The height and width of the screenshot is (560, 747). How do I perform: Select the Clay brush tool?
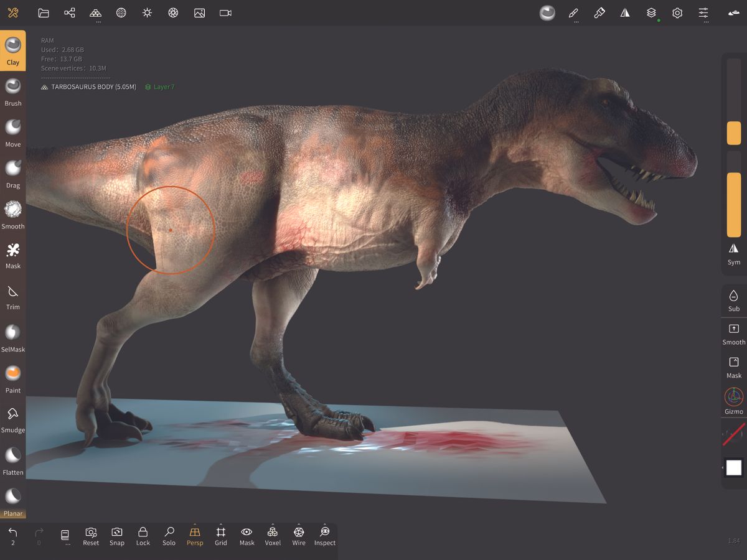tap(13, 49)
